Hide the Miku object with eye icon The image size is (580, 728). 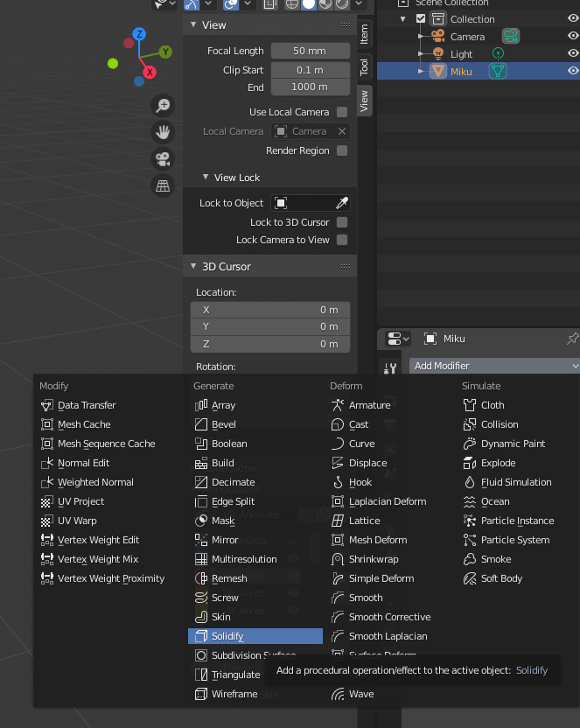[573, 71]
